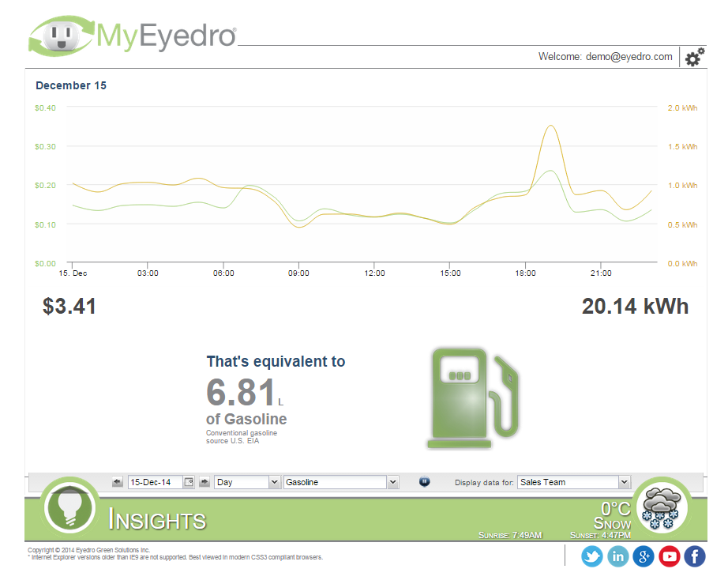Click the 03:00 time axis label
Image resolution: width=728 pixels, height=584 pixels.
(148, 273)
